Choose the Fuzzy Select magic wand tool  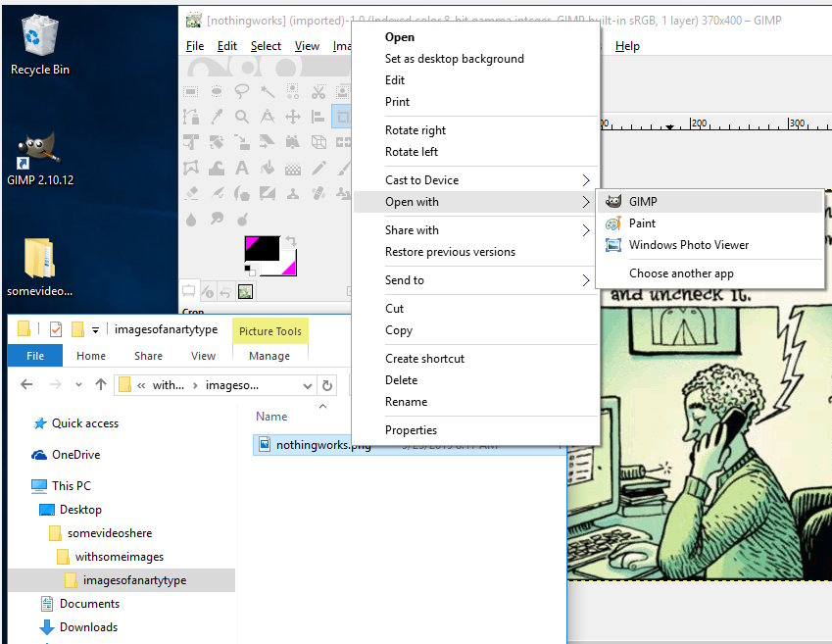tap(268, 92)
